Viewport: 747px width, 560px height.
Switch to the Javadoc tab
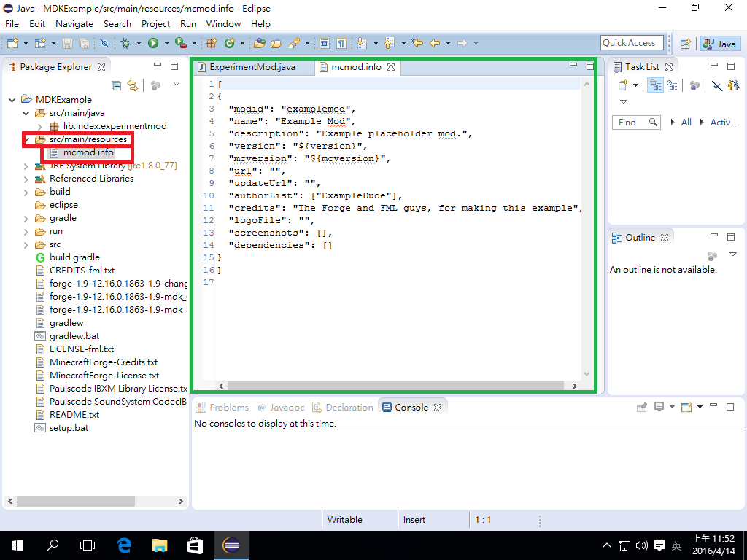coord(281,408)
